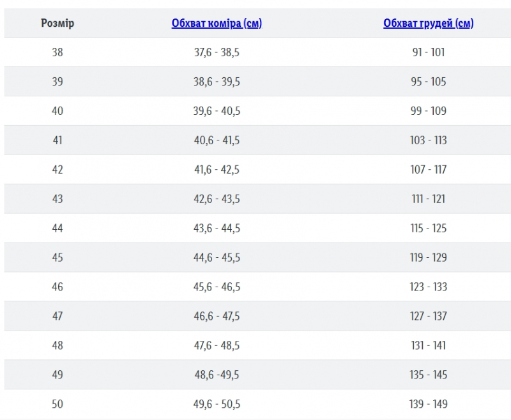The height and width of the screenshot is (420, 511).
Task: Open the Обхват коміра (см) link
Action: tap(217, 23)
